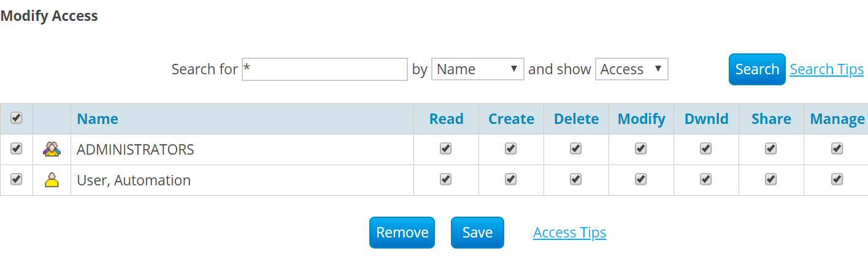The width and height of the screenshot is (868, 259).
Task: Uncheck the ADMINISTRATORS row selection checkbox
Action: (17, 149)
